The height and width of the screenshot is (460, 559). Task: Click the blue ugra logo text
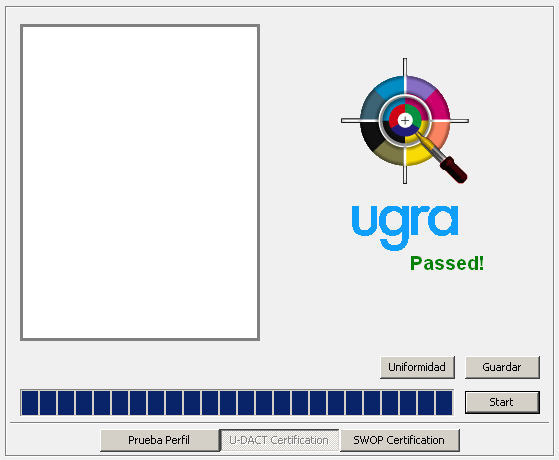[x=405, y=227]
